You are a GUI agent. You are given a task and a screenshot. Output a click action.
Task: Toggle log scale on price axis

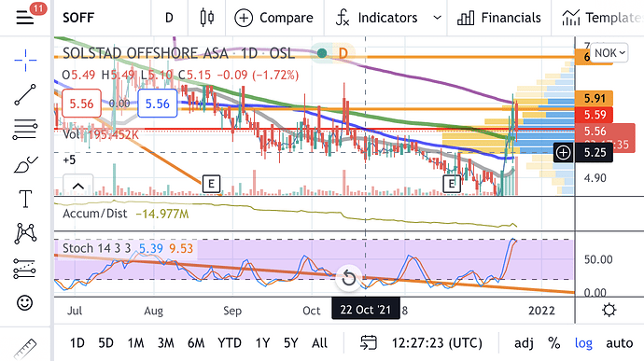click(583, 342)
